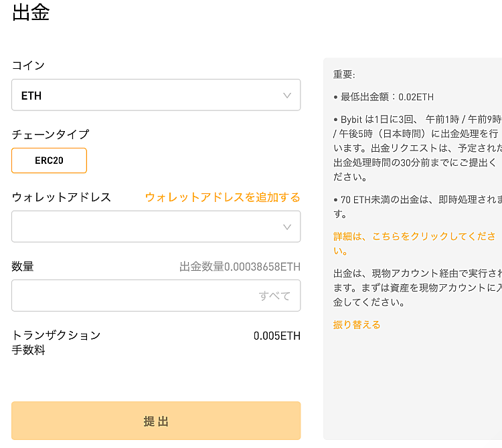The height and width of the screenshot is (448, 502).
Task: Click the ウォレットアドレスを追加する link
Action: pyautogui.click(x=222, y=197)
